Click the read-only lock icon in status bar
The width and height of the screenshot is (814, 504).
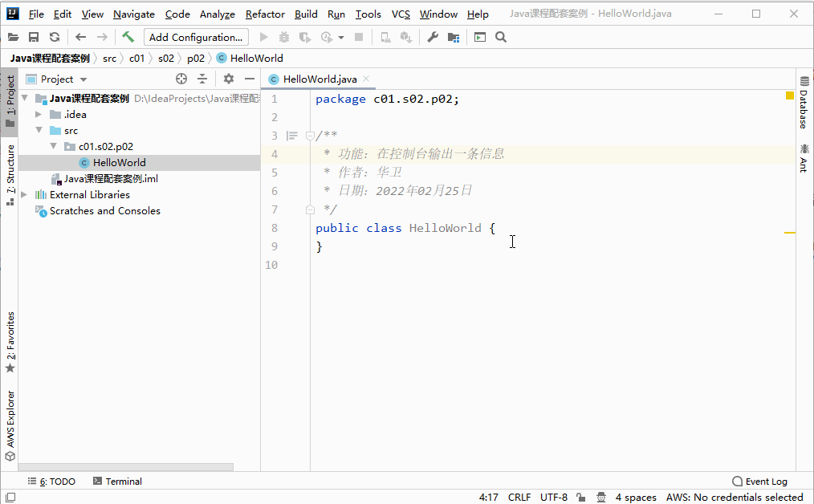click(x=581, y=498)
